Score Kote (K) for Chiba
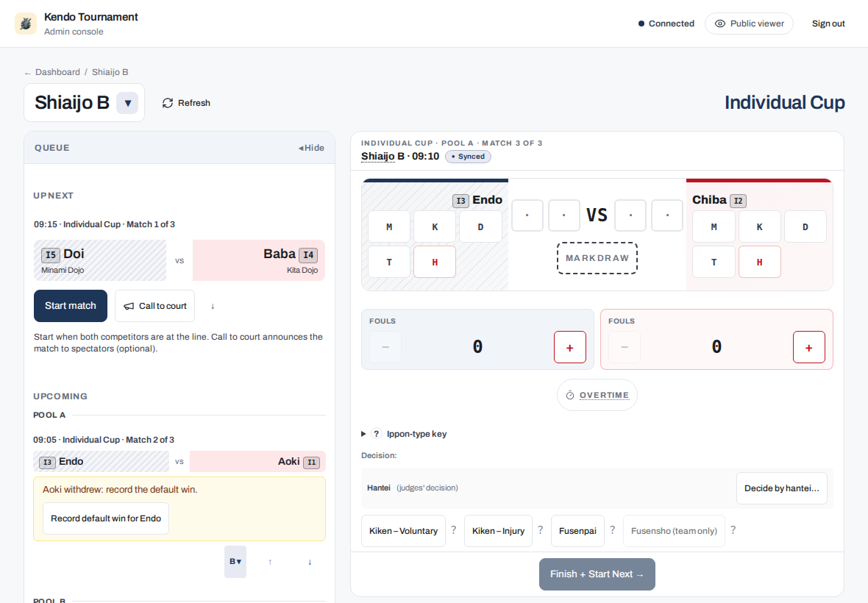868x603 pixels. click(x=759, y=226)
